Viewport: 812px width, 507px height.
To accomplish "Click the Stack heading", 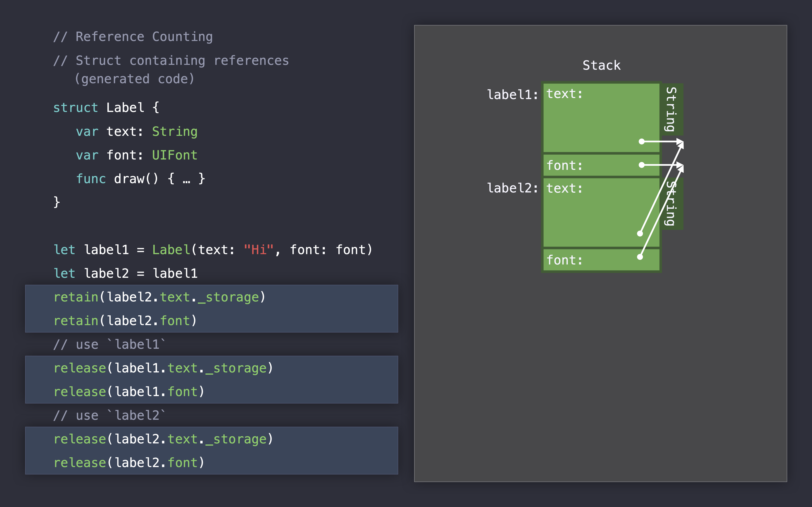I will coord(601,65).
